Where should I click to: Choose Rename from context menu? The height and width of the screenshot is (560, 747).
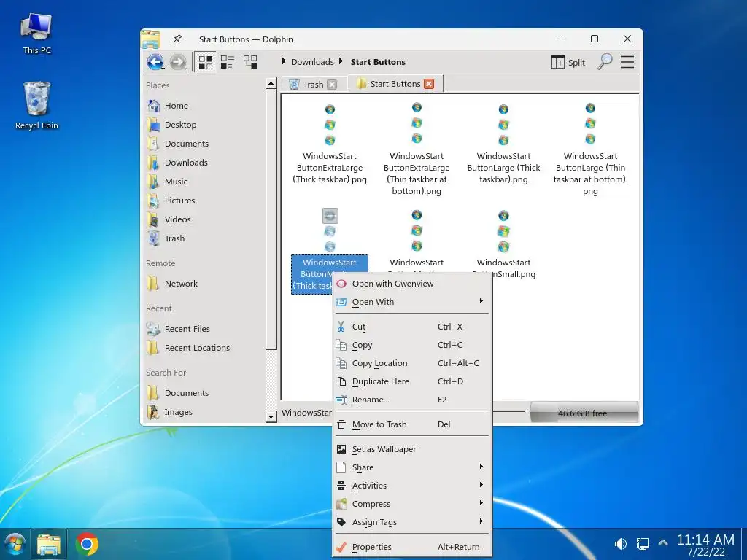pyautogui.click(x=413, y=400)
